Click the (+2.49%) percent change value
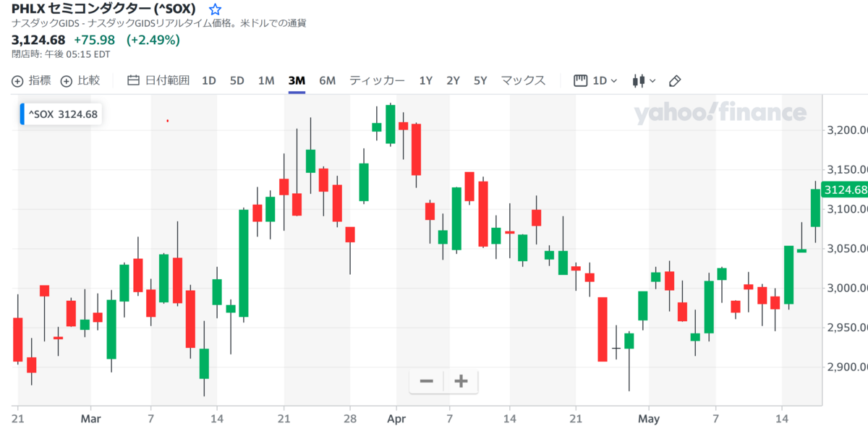Screen dimensions: 868x426 pos(153,40)
